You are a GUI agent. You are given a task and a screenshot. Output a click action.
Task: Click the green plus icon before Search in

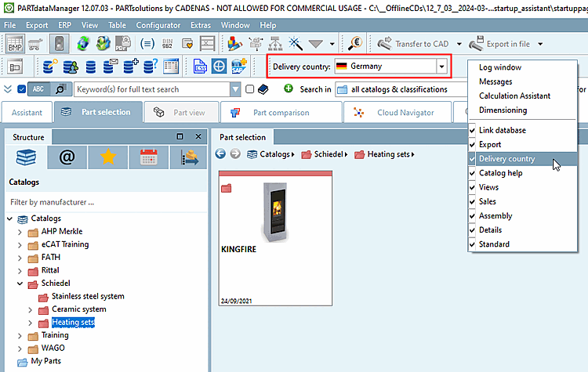tap(289, 88)
